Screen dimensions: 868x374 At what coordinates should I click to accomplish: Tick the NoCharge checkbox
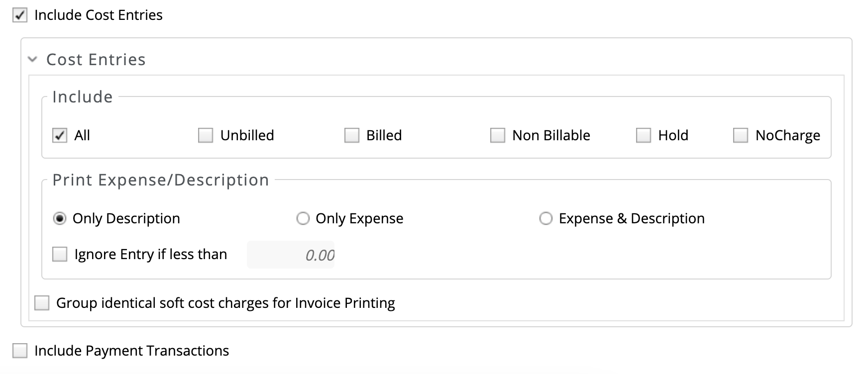click(x=741, y=135)
